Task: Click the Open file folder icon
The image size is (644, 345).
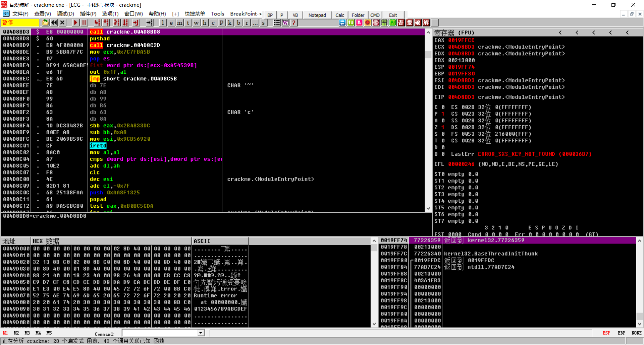Action: pyautogui.click(x=45, y=23)
